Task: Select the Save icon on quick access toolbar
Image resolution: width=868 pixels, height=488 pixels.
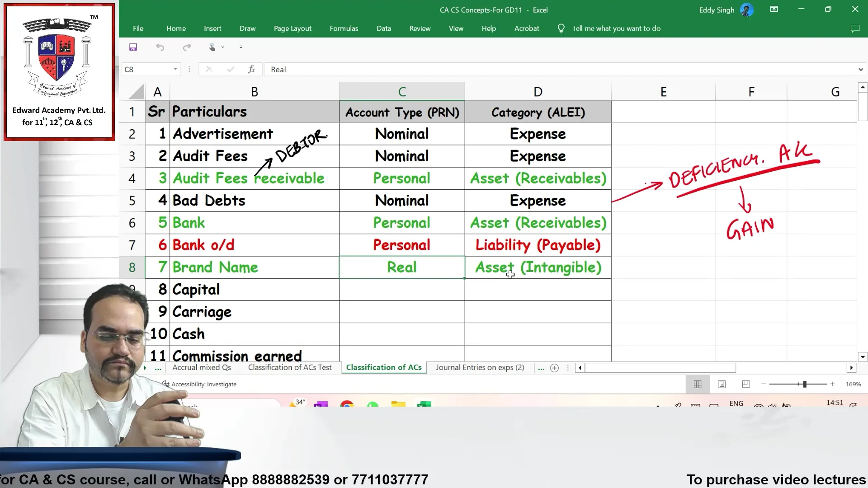Action: point(133,47)
